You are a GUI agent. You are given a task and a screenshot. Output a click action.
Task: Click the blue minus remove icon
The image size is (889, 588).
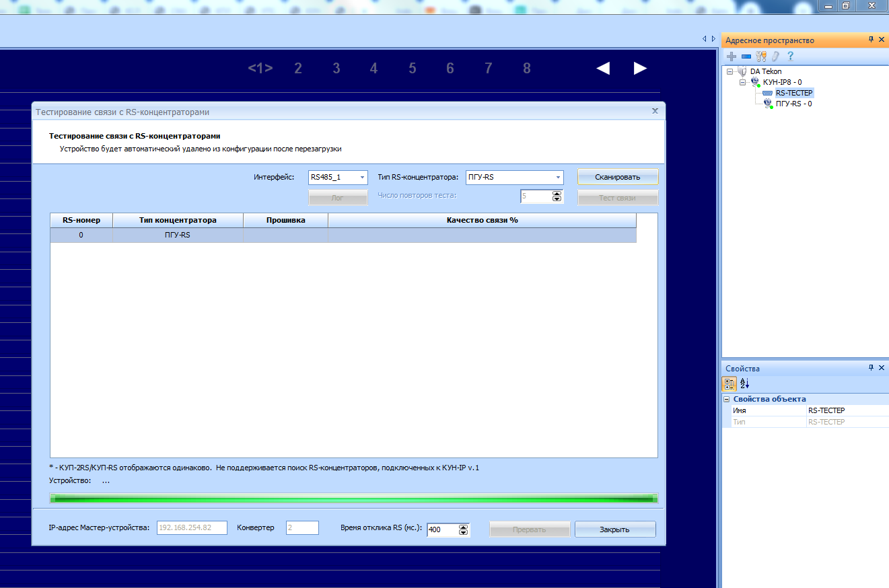coord(746,57)
